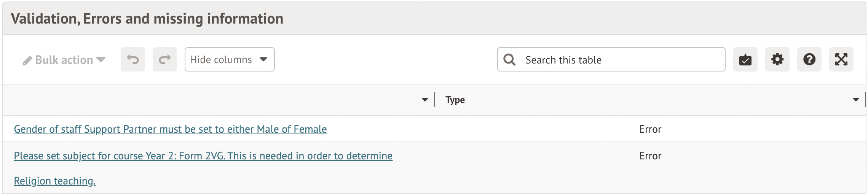Click the Validation, Errors and missing information title
This screenshot has width=868, height=194.
147,19
